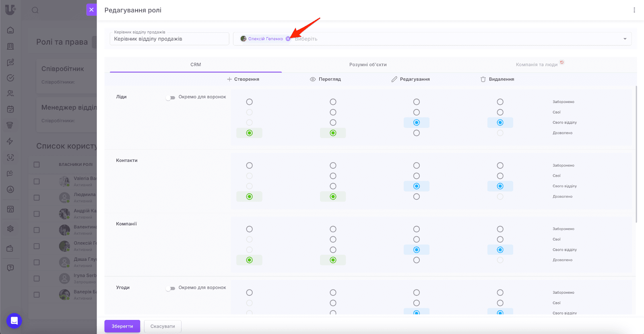Viewport: 644px width, 334px height.
Task: Close the role editing panel
Action: tap(91, 10)
